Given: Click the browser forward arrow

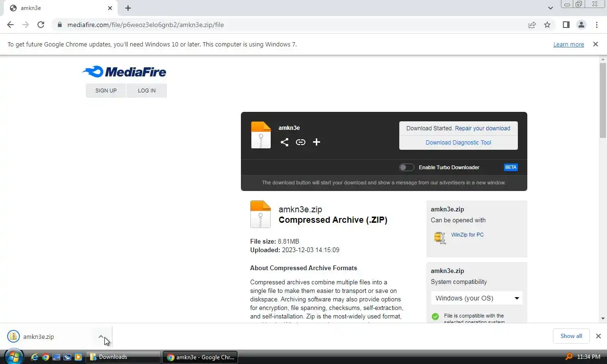Looking at the screenshot, I should point(26,25).
